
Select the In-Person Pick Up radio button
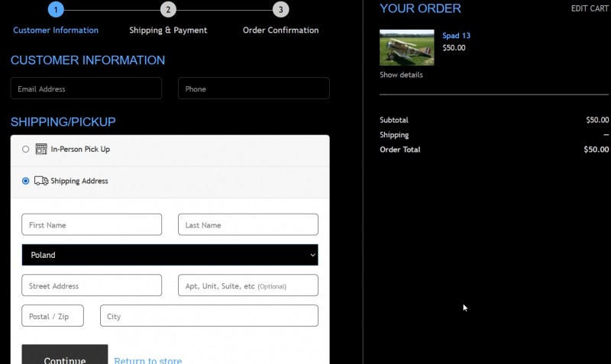coord(26,149)
